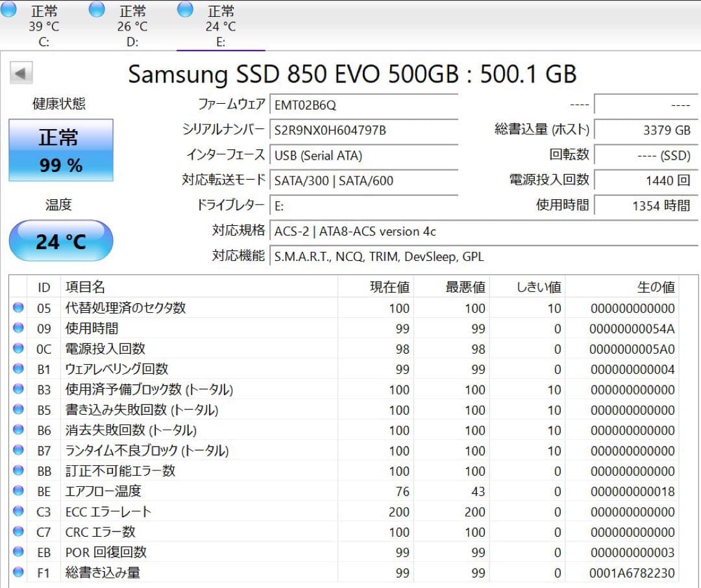Click transfer mode field SATA/300 | SATA/600

364,180
